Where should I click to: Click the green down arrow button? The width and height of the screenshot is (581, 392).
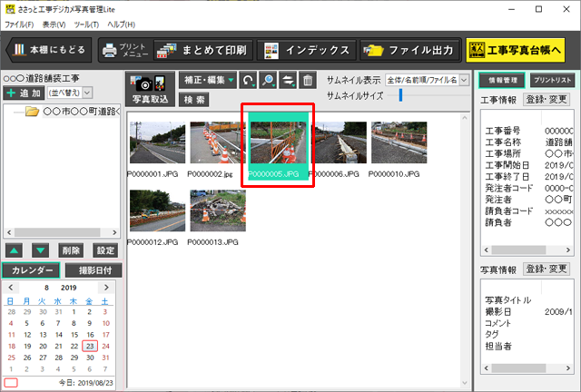click(40, 250)
